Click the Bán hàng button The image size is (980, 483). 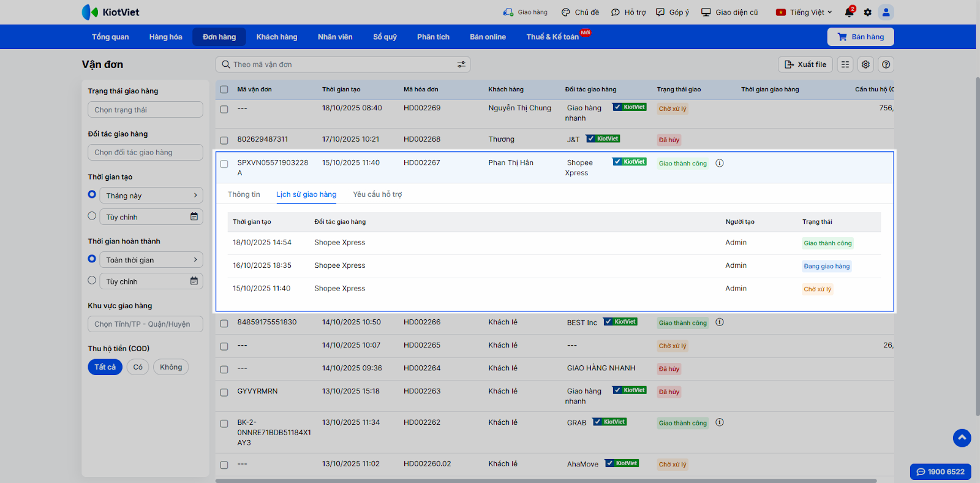click(861, 37)
